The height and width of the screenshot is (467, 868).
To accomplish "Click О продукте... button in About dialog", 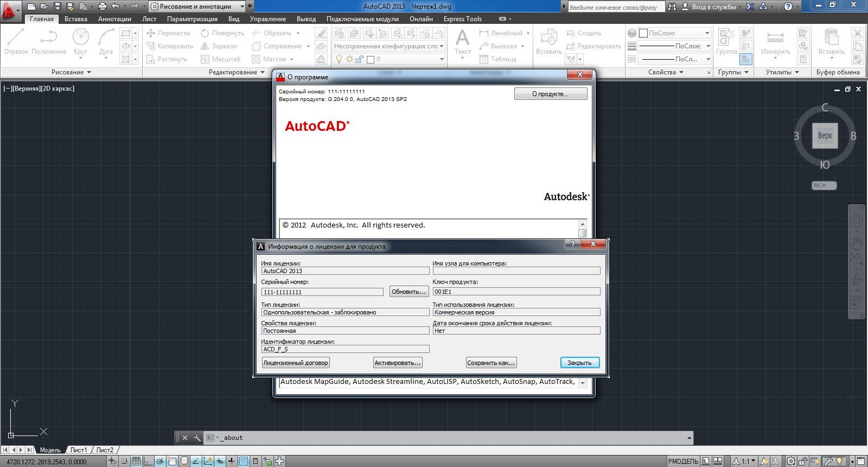I will (551, 94).
